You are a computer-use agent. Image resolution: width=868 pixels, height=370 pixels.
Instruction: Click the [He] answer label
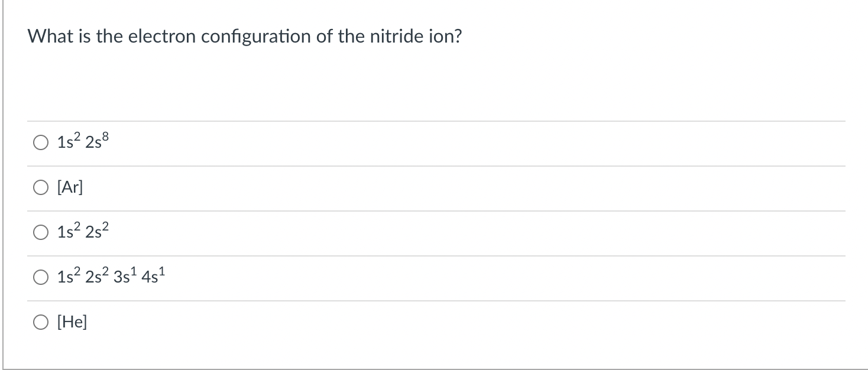71,322
